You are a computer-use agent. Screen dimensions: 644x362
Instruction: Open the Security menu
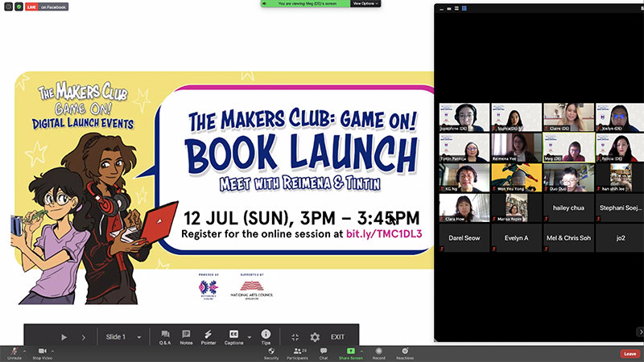coord(271,353)
